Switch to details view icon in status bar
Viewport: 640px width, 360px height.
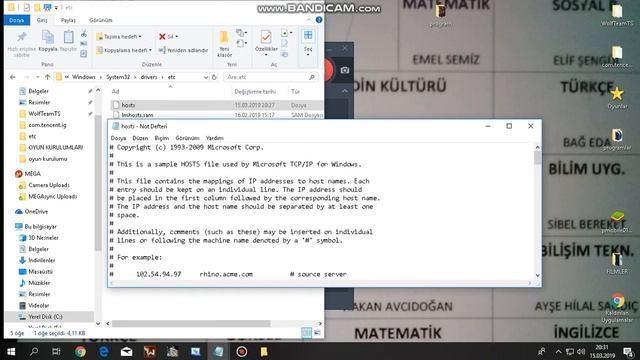(307, 333)
